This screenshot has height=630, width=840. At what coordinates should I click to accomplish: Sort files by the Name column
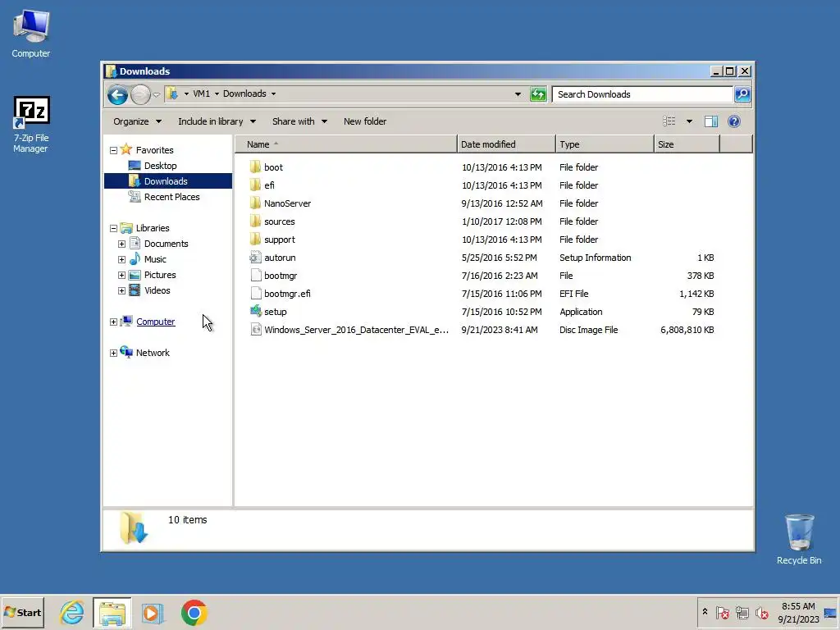tap(346, 144)
